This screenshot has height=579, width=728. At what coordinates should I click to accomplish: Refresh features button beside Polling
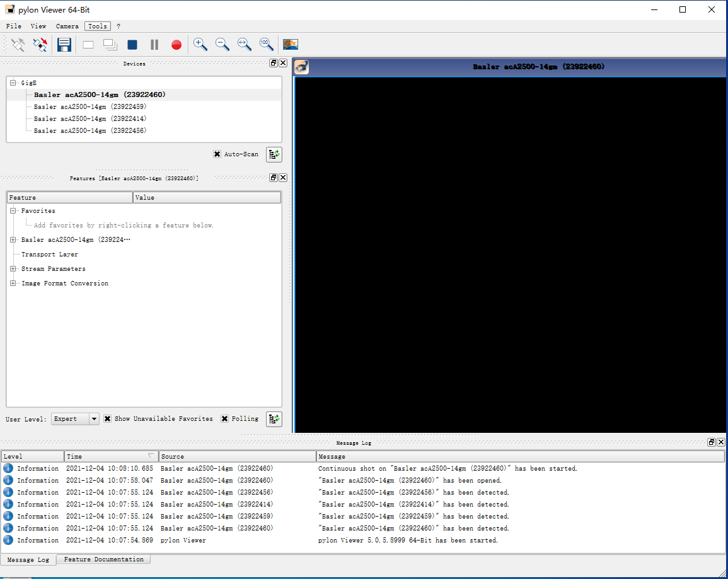point(274,419)
